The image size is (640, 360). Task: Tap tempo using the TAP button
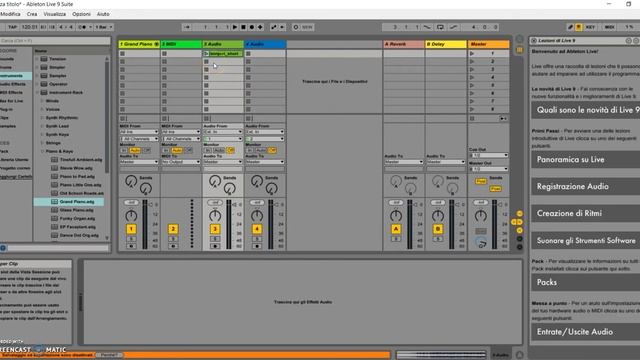click(x=13, y=27)
